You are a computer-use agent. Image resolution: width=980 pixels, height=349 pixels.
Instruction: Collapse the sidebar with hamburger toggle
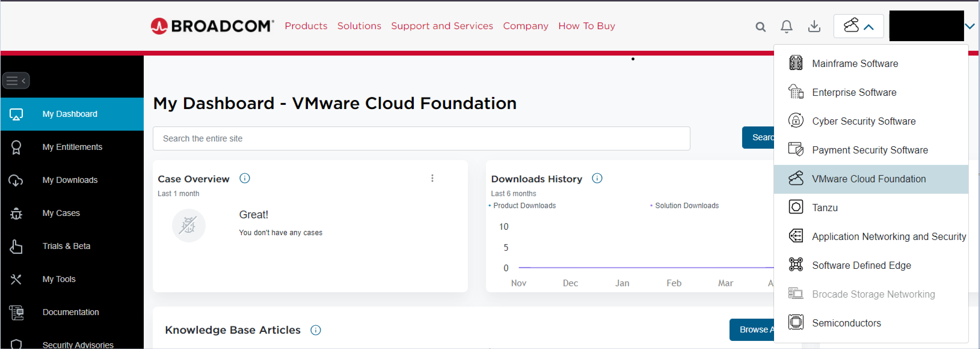(x=16, y=80)
